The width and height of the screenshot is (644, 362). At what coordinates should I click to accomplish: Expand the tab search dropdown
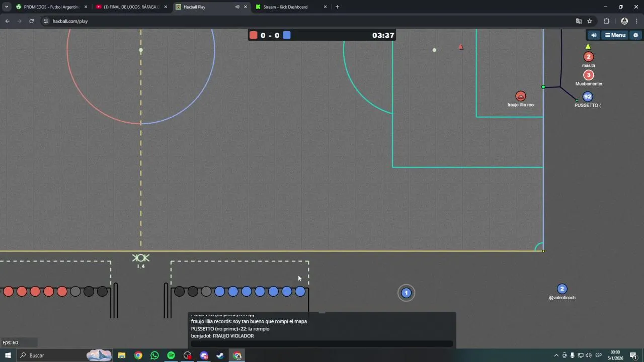[7, 7]
